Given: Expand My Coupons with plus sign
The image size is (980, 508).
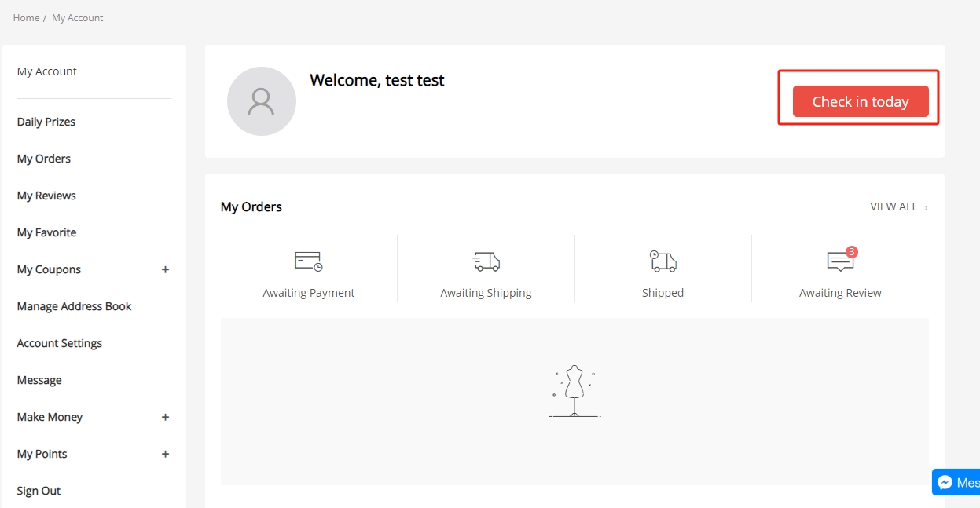Looking at the screenshot, I should (x=165, y=269).
